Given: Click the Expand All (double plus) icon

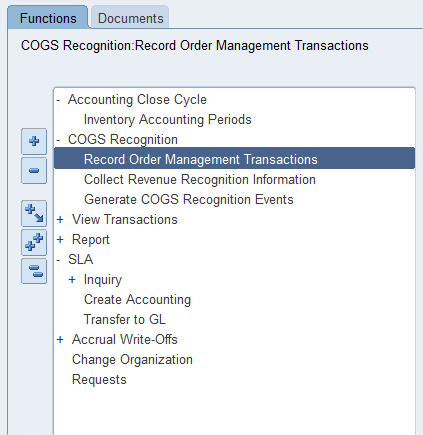Looking at the screenshot, I should (34, 242).
